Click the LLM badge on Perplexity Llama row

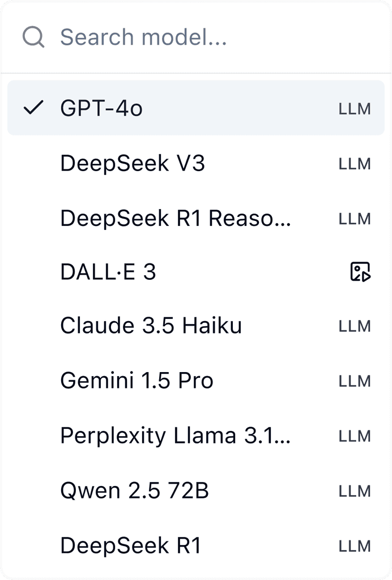click(355, 436)
